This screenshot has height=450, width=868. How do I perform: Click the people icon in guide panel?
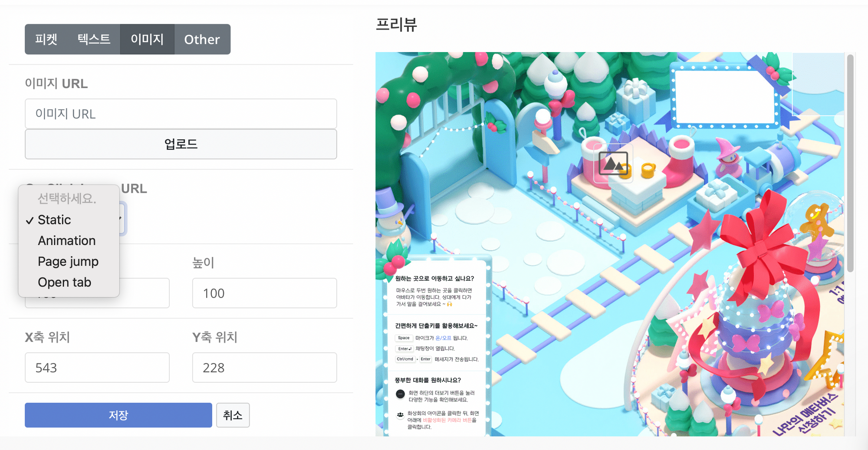tap(400, 415)
